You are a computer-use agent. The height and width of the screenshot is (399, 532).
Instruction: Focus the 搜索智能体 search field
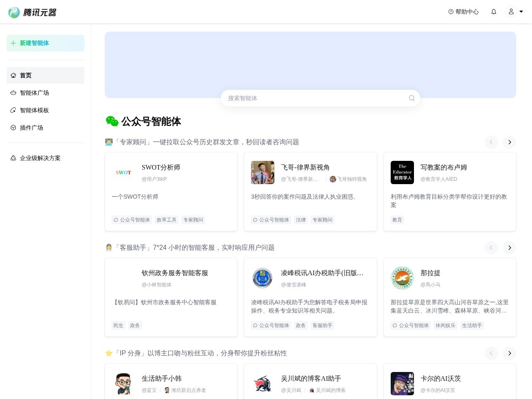coord(320,98)
